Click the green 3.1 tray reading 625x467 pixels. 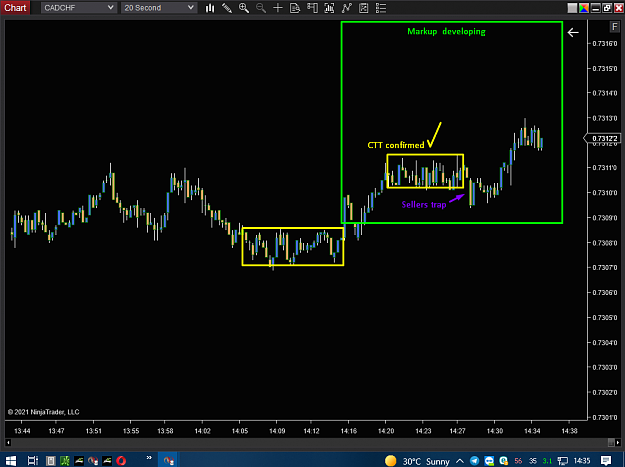point(547,461)
